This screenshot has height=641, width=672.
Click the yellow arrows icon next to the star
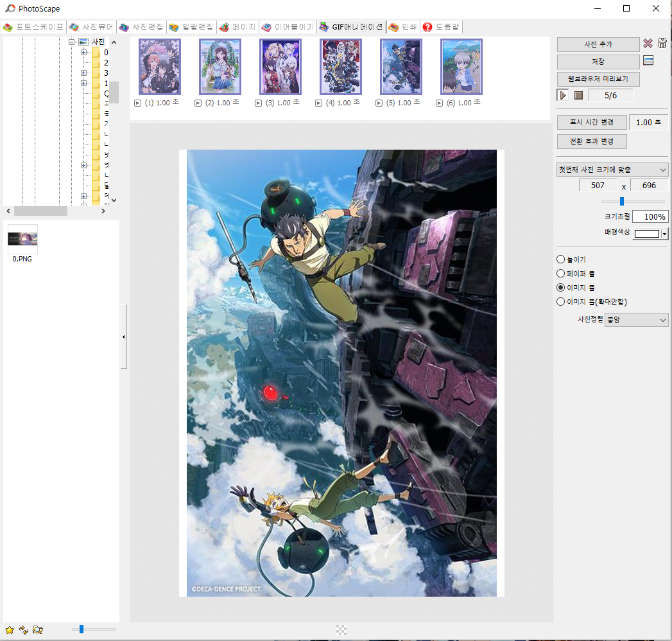tap(24, 630)
